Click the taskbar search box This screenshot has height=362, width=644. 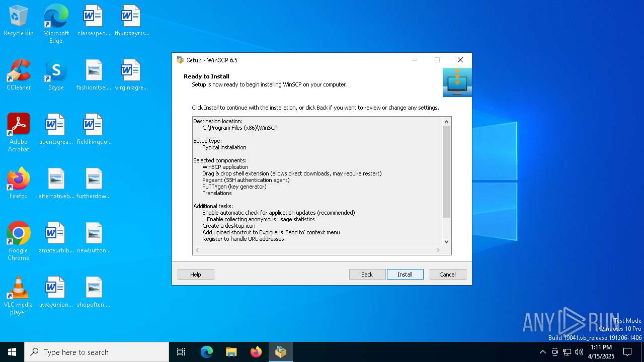(97, 352)
